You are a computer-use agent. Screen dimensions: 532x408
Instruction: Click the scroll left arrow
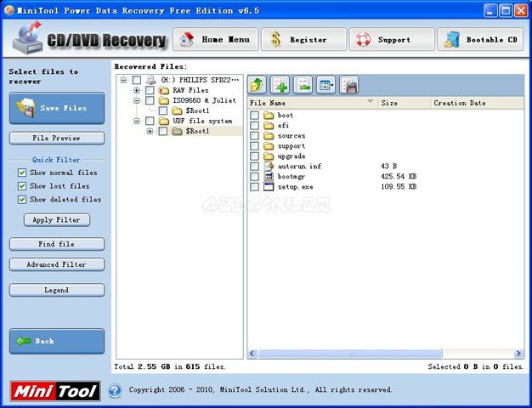click(x=252, y=354)
